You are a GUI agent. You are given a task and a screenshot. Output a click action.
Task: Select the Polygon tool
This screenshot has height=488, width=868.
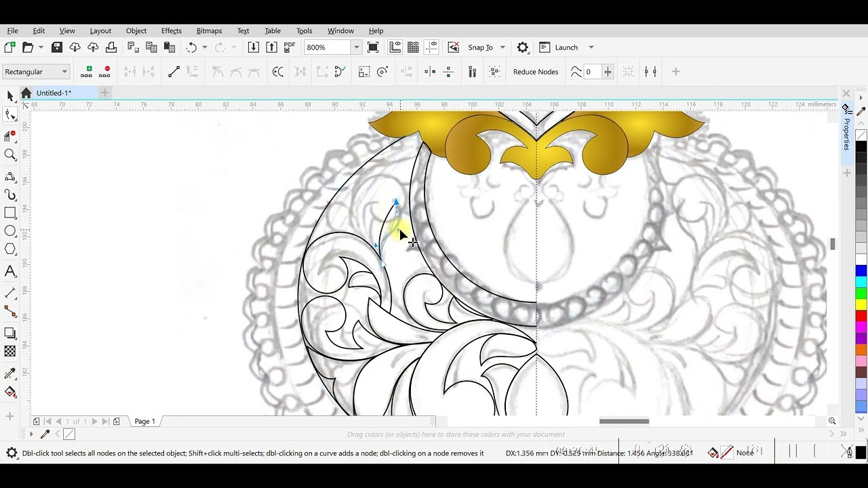(10, 249)
